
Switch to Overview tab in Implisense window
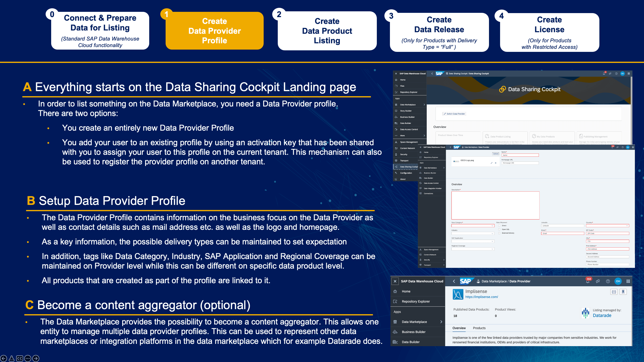coord(459,328)
